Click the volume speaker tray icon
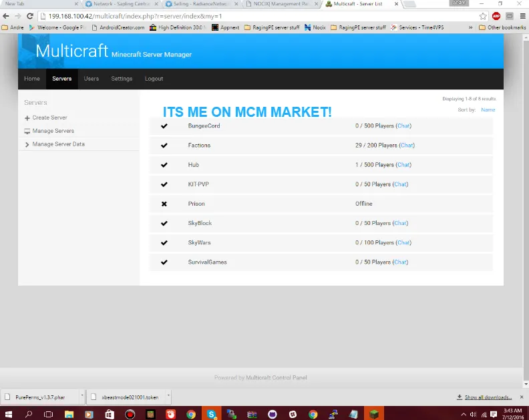Screen dimensions: 529x420 pos(474,414)
